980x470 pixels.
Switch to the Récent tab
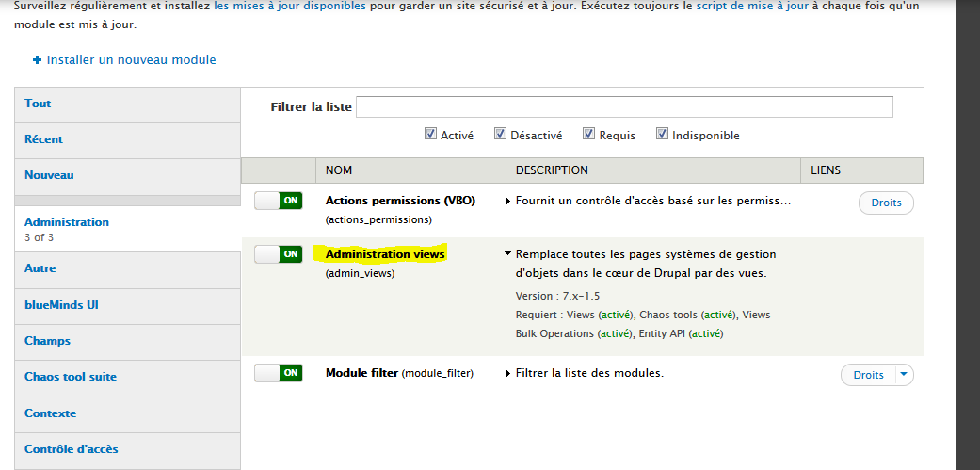pyautogui.click(x=44, y=139)
